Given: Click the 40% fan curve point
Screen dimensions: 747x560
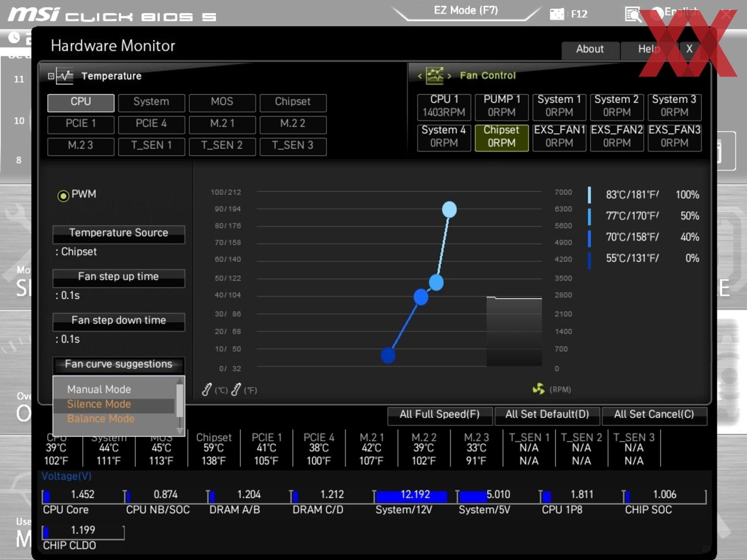Looking at the screenshot, I should click(x=421, y=297).
